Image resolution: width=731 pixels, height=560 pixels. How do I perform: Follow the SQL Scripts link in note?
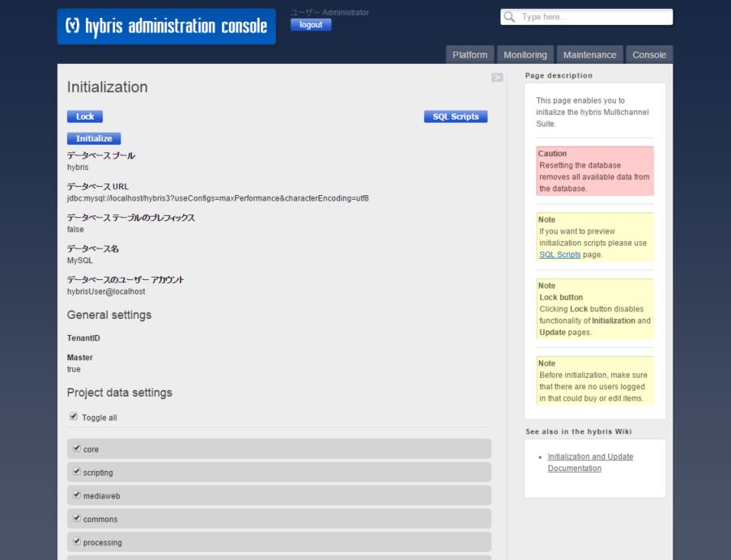click(x=560, y=255)
